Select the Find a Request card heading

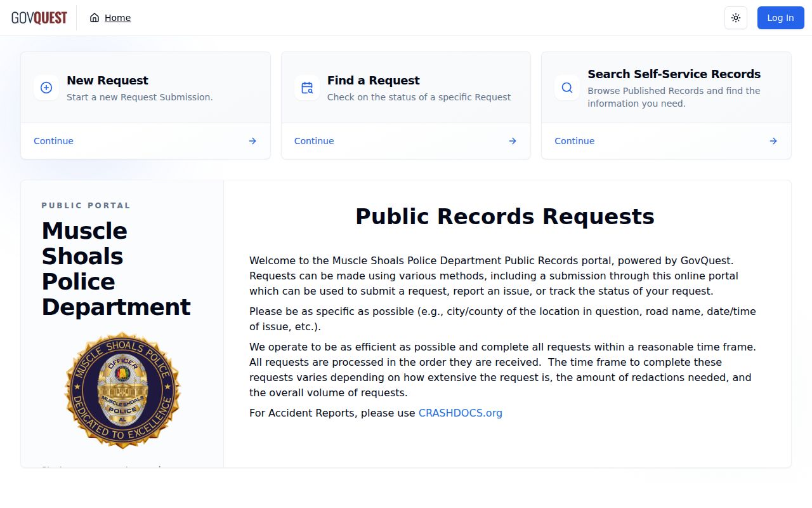[x=374, y=80]
